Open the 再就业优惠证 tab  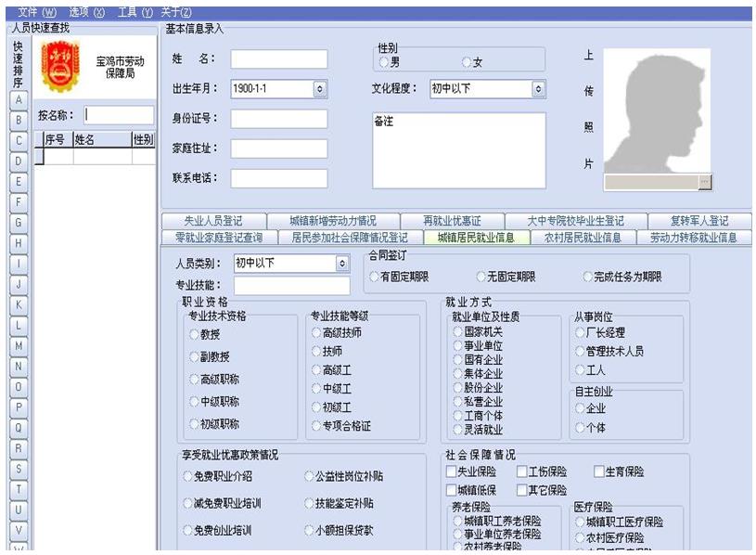coord(453,221)
